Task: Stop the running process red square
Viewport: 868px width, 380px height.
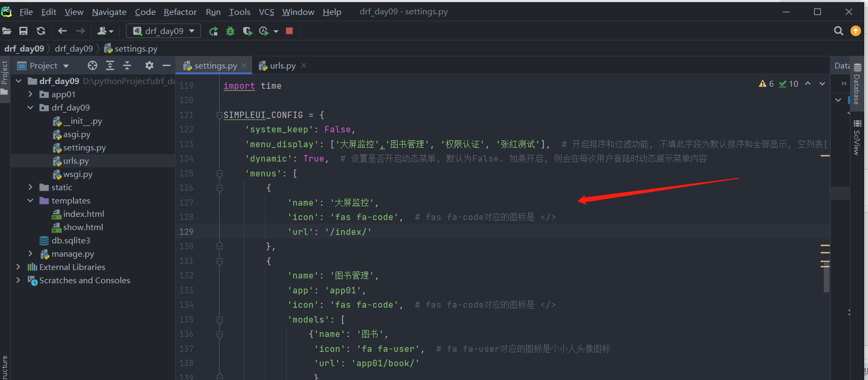Action: coord(289,31)
